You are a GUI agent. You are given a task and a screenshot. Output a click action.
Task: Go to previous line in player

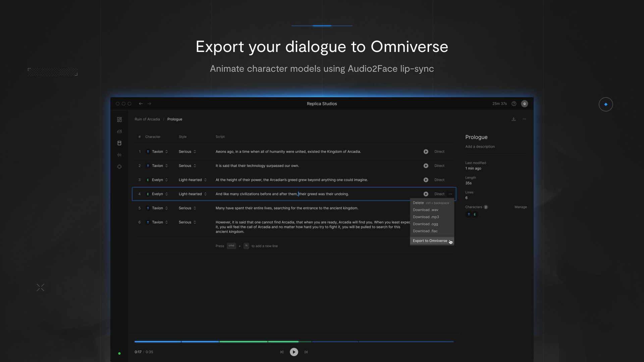pos(282,352)
